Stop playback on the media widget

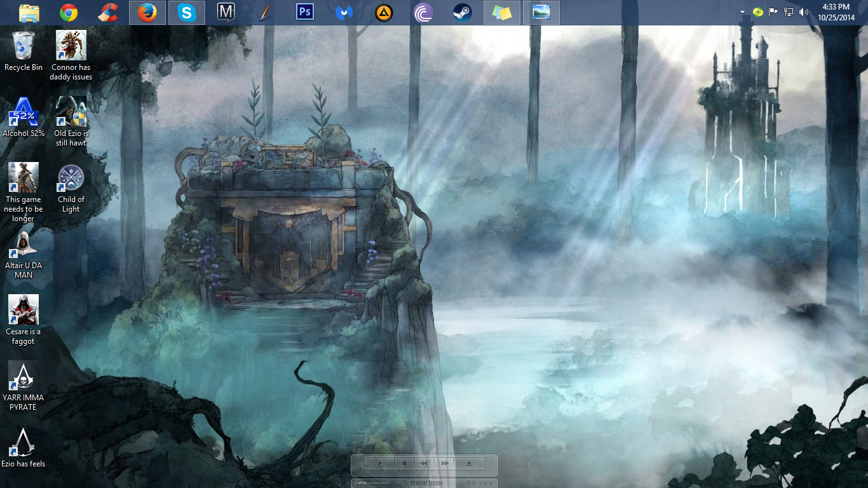(404, 463)
